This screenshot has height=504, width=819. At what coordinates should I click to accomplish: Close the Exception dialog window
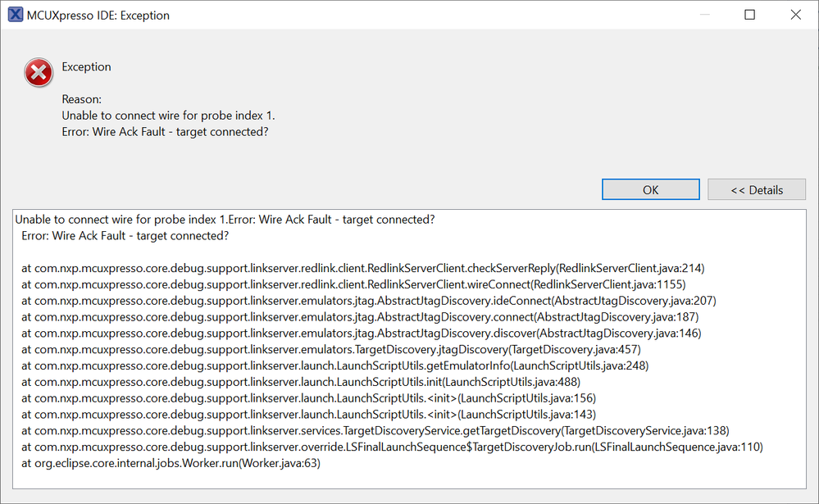point(795,15)
